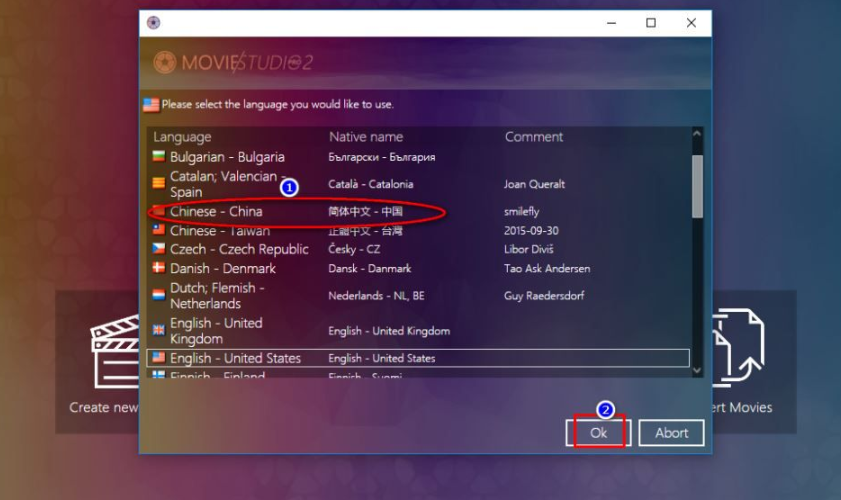This screenshot has width=841, height=500.
Task: Click the Catalan flag icon
Action: point(158,183)
